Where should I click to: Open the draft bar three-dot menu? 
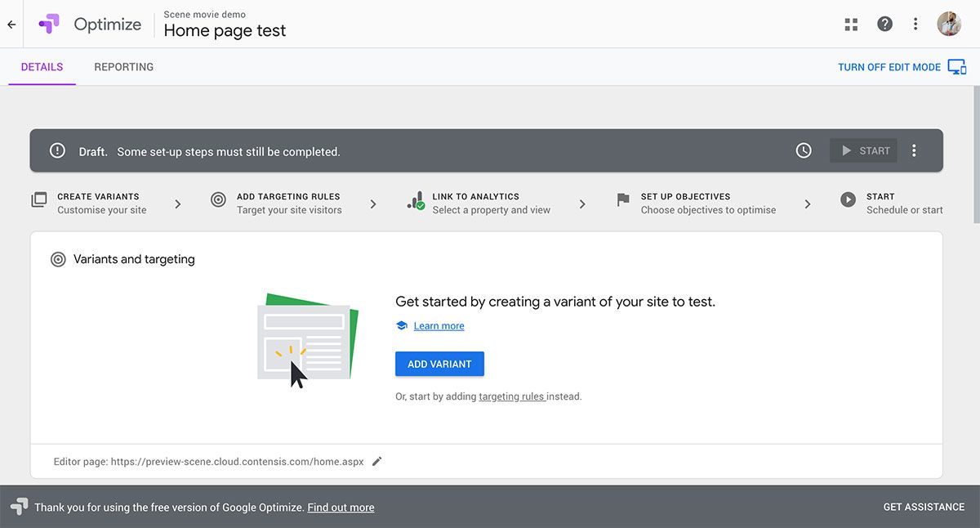[914, 150]
